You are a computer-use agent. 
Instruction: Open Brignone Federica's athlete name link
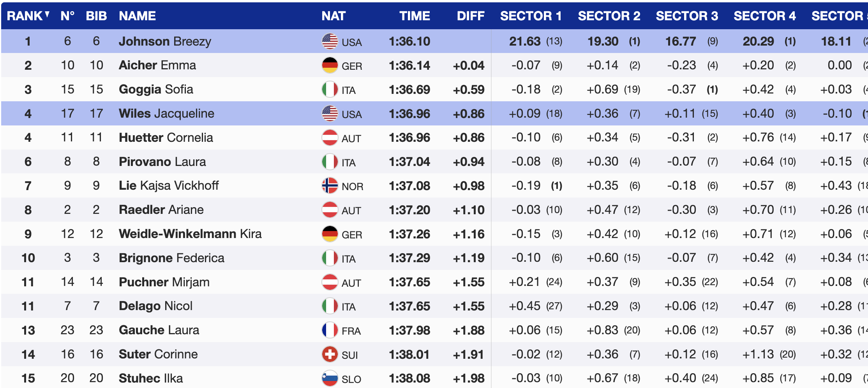(171, 258)
